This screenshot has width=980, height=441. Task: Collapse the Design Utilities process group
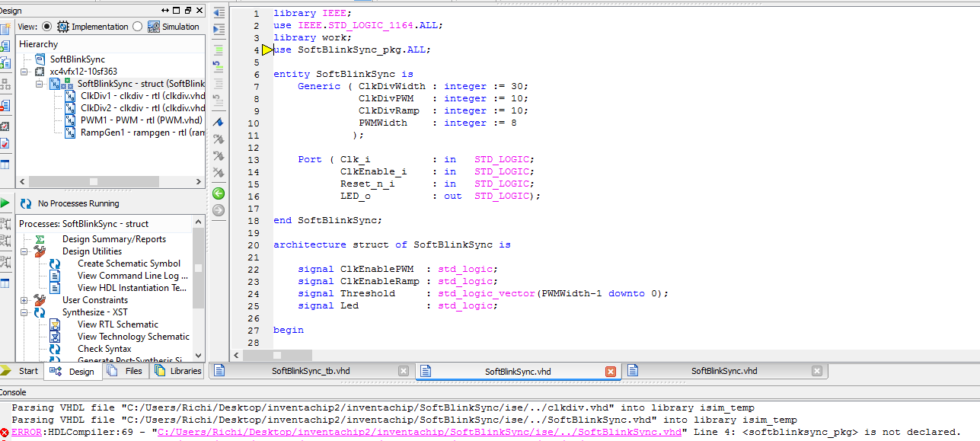pos(24,251)
